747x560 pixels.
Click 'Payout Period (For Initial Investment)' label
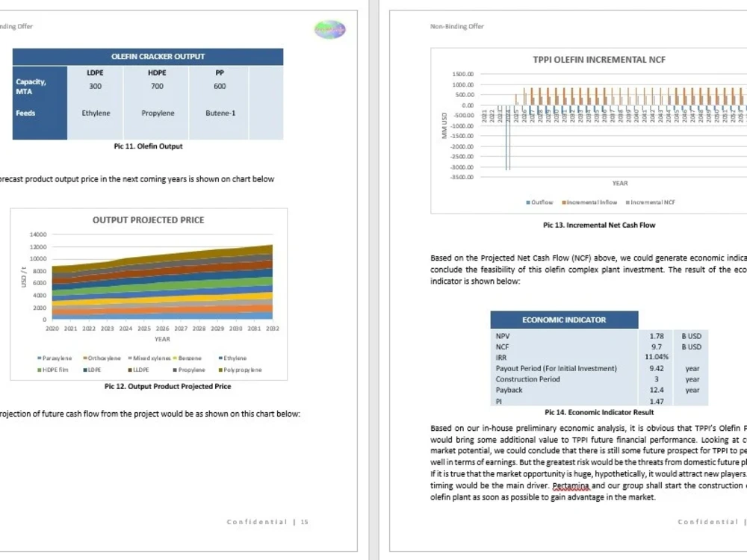(x=556, y=369)
